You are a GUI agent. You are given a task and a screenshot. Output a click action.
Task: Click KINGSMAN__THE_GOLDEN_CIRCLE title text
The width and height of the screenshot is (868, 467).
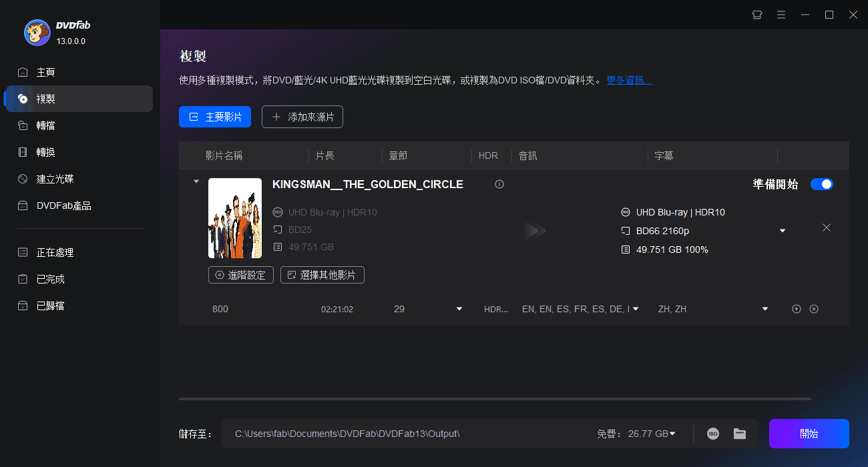[368, 184]
